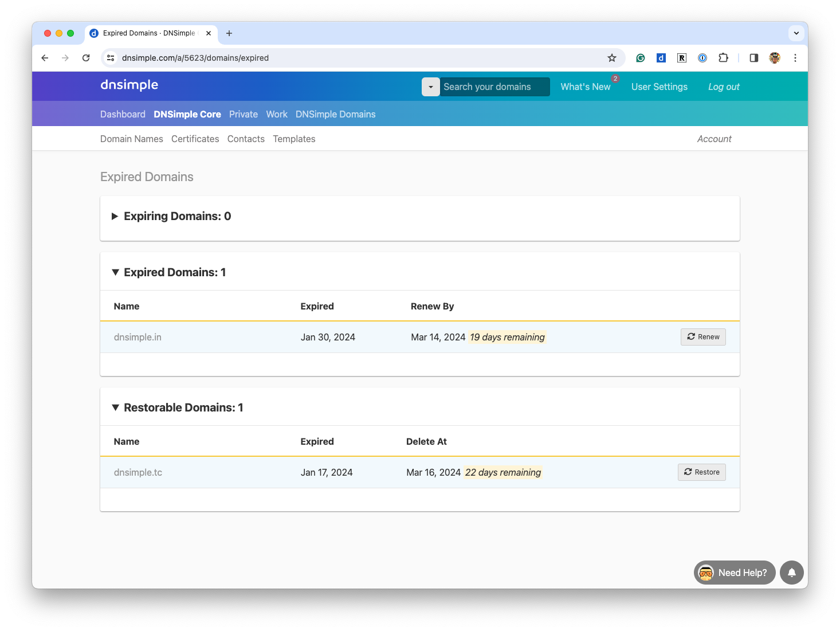Open the tab search dropdown
This screenshot has height=631, width=840.
tap(796, 33)
